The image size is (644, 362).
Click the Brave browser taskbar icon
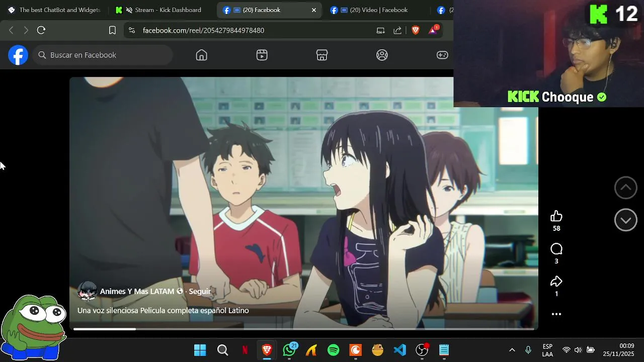tap(267, 350)
